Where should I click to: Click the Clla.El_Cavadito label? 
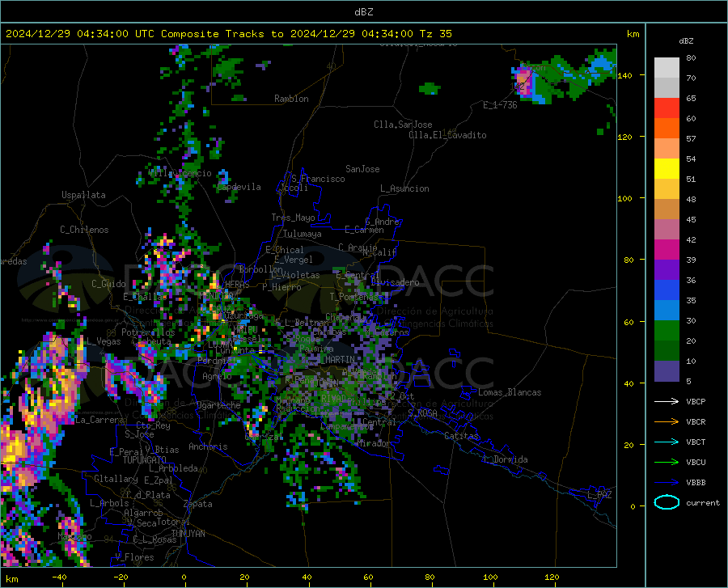(x=447, y=135)
